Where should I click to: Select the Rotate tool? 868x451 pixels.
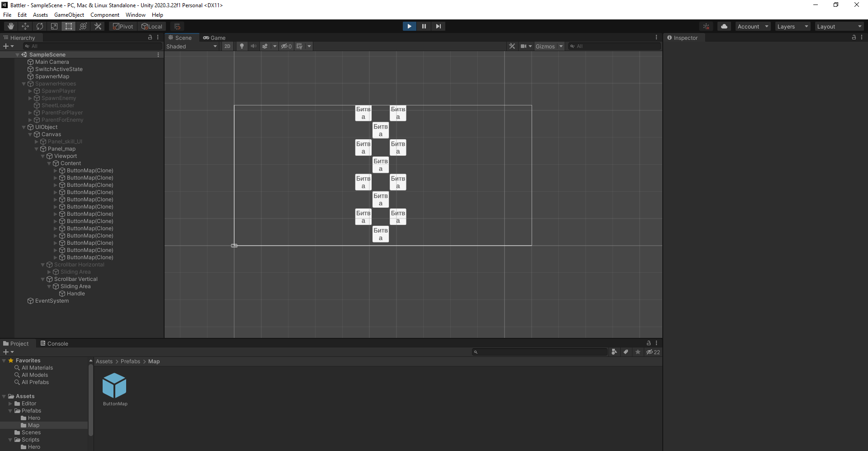coord(39,26)
